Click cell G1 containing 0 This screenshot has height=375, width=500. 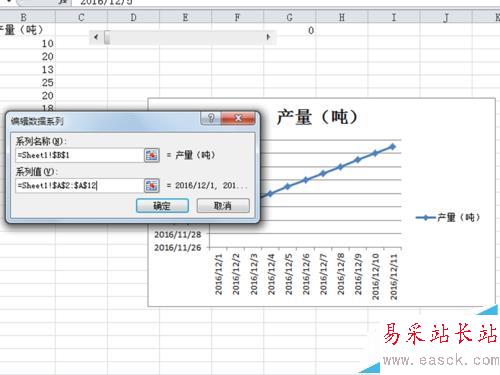(289, 30)
